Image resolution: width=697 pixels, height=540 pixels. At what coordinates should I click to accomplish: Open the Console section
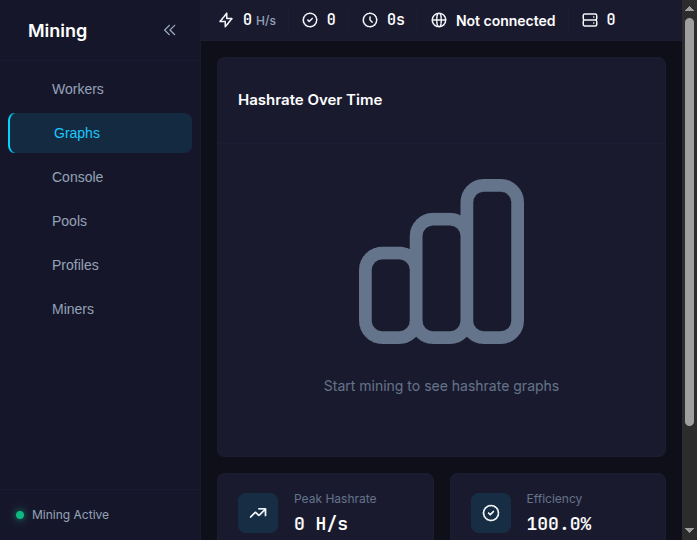click(77, 177)
